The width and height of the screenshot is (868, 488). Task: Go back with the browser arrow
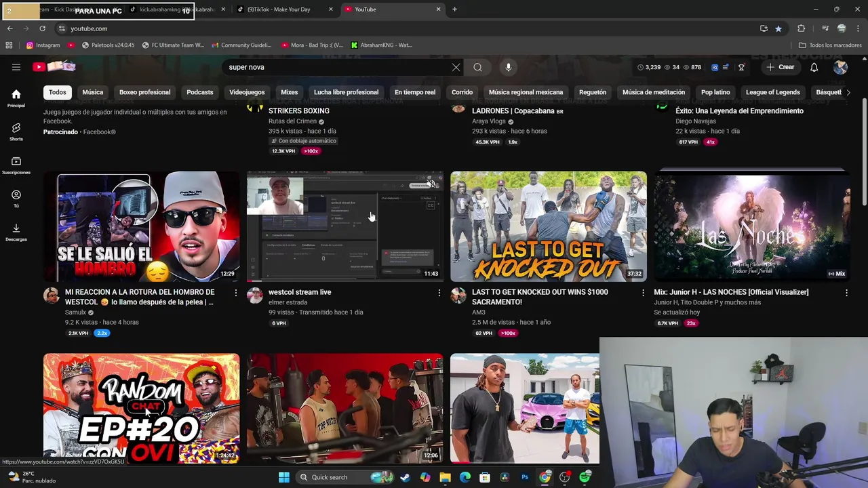coord(9,28)
